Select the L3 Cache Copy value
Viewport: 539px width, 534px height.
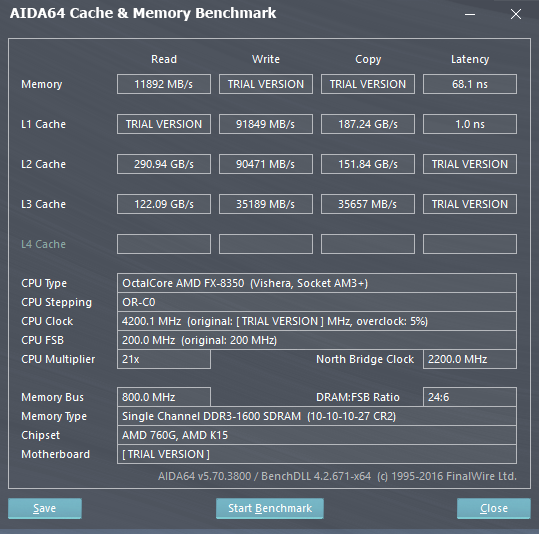click(x=368, y=204)
